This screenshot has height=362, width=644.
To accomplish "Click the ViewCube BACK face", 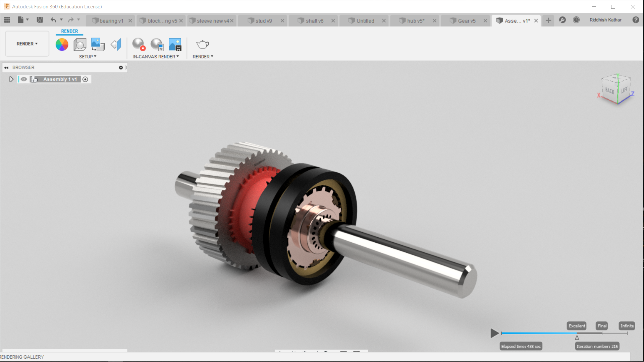I will pos(609,91).
